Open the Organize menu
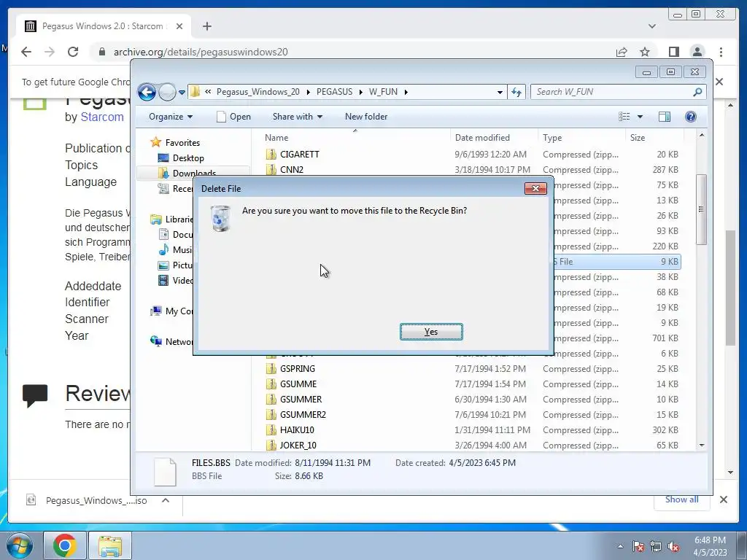 click(171, 117)
